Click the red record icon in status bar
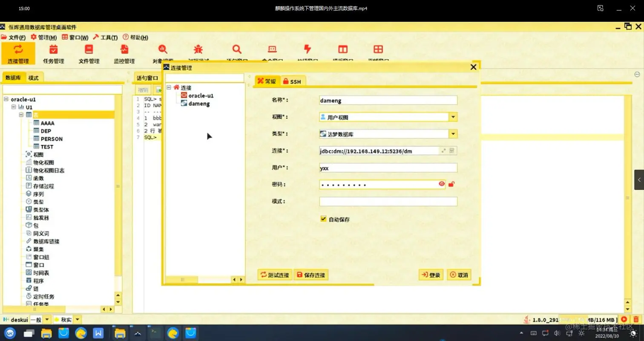The height and width of the screenshot is (341, 644). tap(624, 319)
